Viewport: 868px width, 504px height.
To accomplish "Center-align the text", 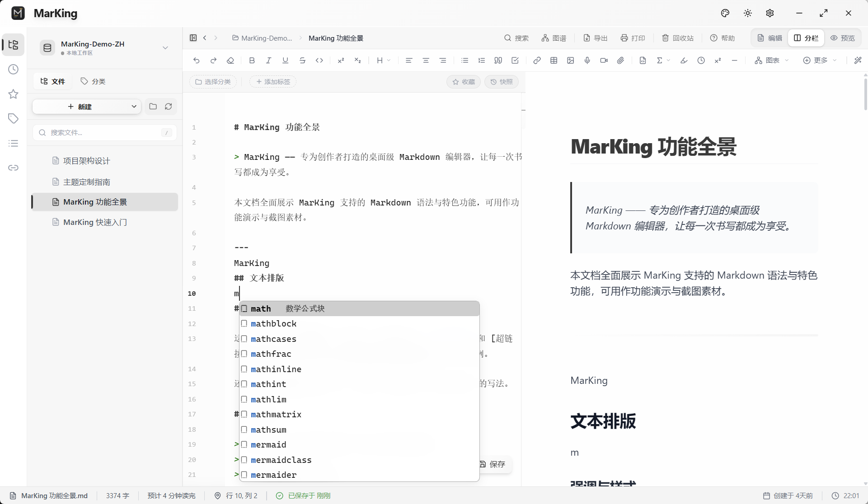I will [426, 61].
